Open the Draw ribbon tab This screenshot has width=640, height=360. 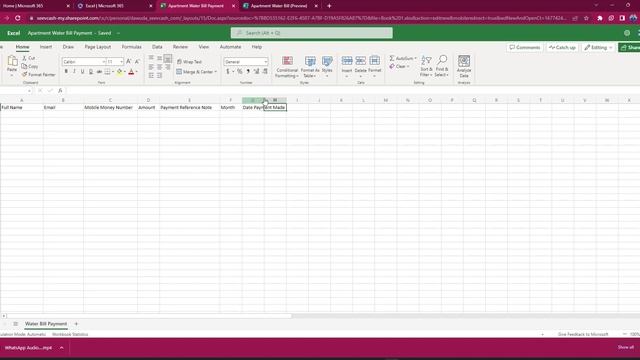click(68, 47)
